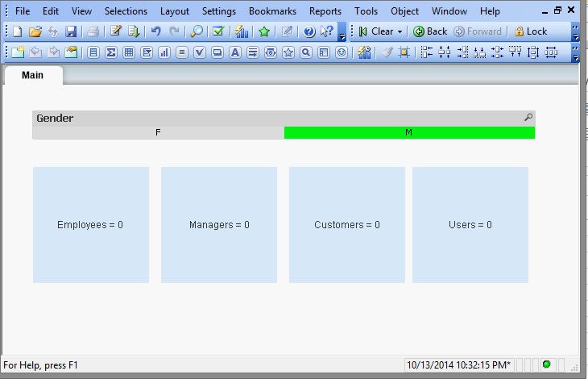
Task: Create a Line/Arrow object
Action: click(253, 52)
